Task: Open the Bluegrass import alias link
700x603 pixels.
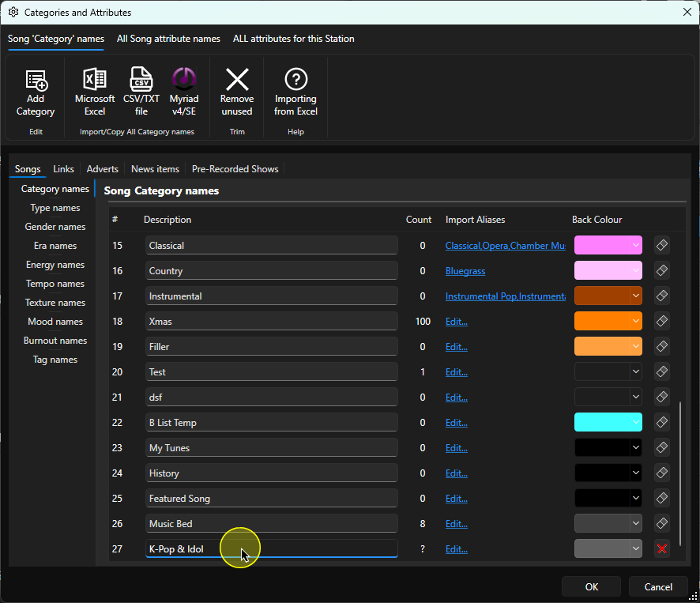Action: pos(465,271)
